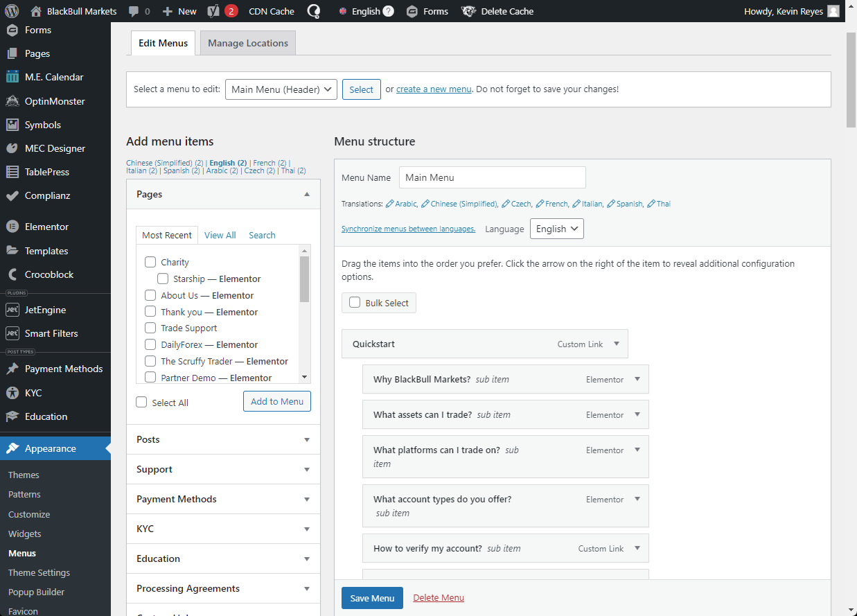The height and width of the screenshot is (616, 857).
Task: Click pencil icon for Arabic translation
Action: click(x=390, y=204)
